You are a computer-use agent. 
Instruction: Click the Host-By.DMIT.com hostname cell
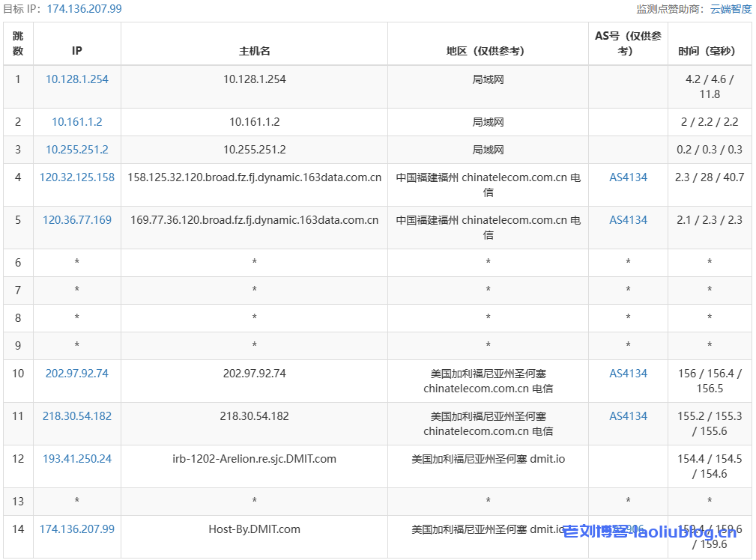coord(254,529)
